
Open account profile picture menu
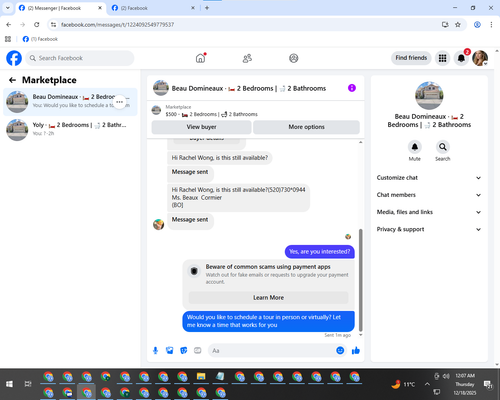click(480, 58)
